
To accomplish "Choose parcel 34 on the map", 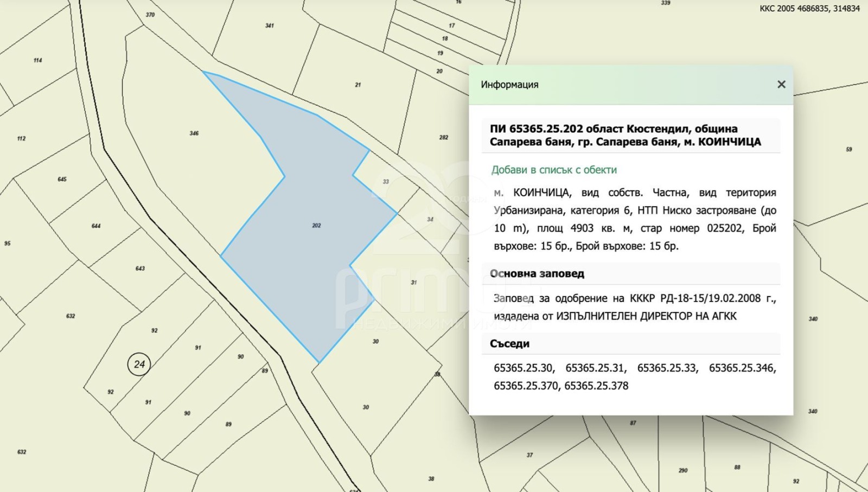I will tap(430, 219).
